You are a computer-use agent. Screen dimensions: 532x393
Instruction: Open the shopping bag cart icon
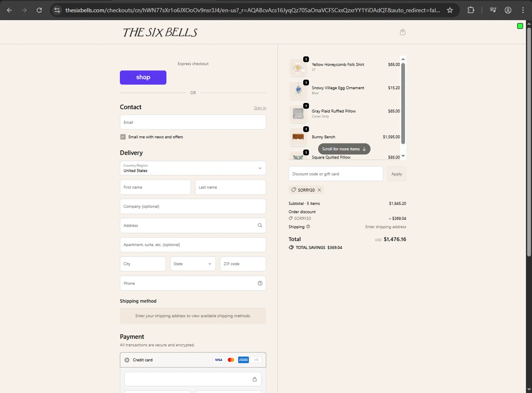[403, 32]
